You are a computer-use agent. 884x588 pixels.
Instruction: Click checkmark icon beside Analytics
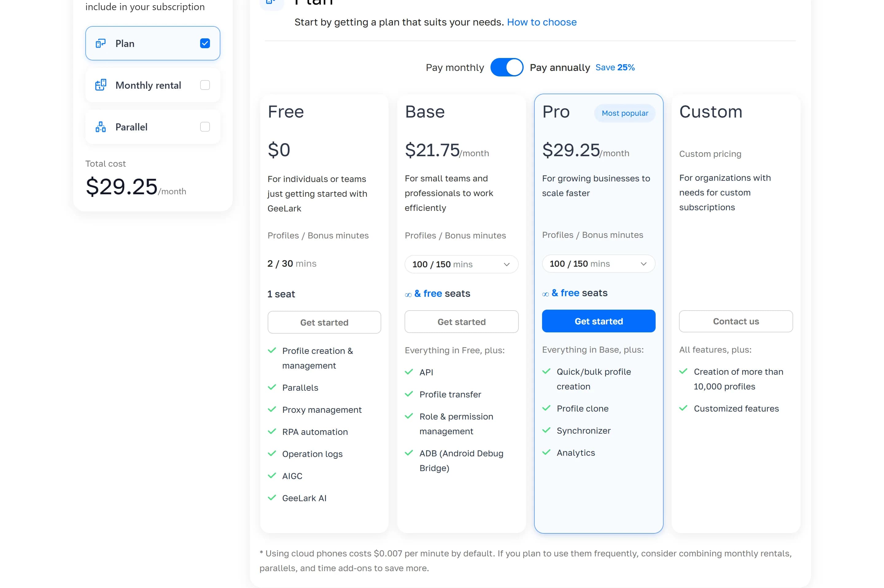pyautogui.click(x=546, y=452)
